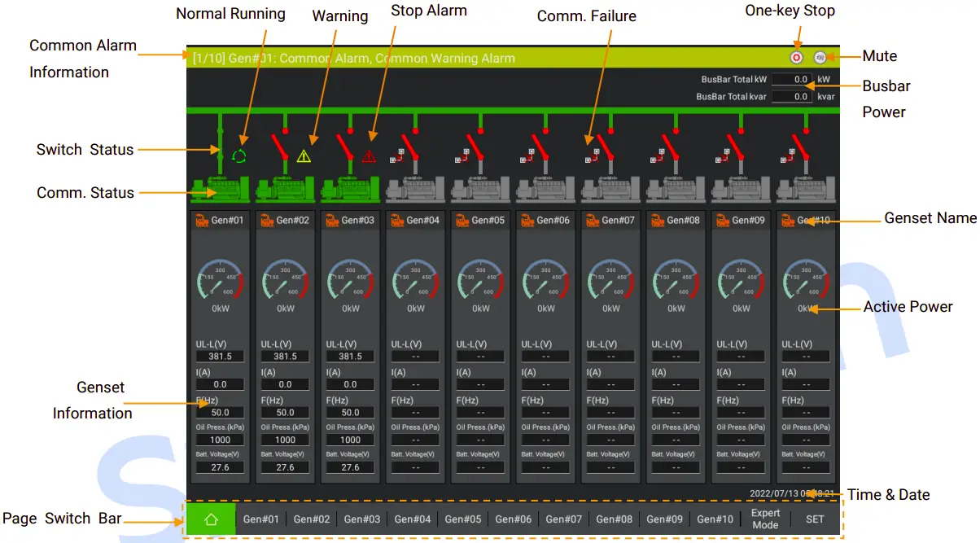Screen dimensions: 980x543
Task: Click the grey Gen#08 generator image
Action: 676,188
